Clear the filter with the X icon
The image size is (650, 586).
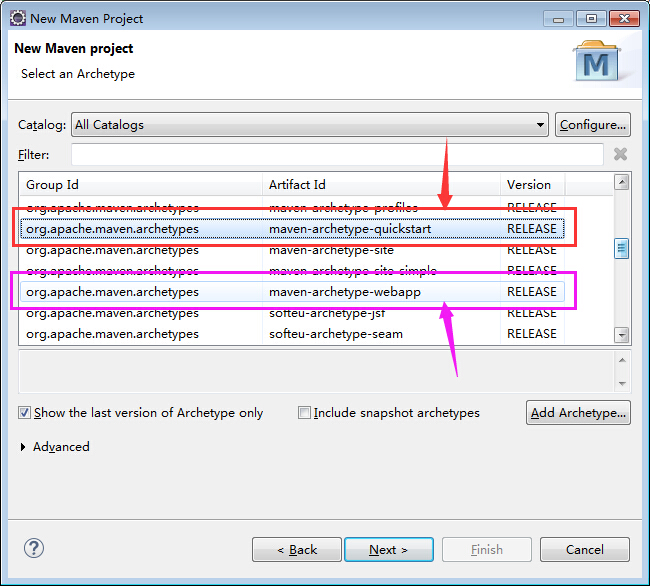point(620,154)
